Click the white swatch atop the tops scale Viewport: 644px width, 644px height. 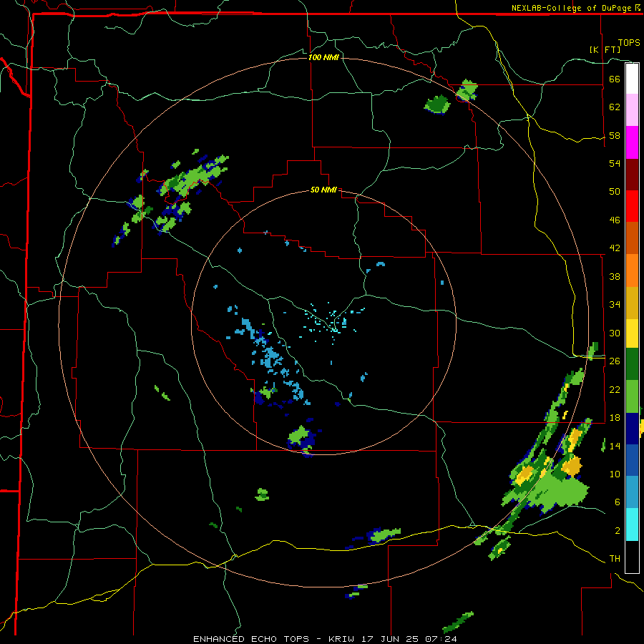(632, 79)
